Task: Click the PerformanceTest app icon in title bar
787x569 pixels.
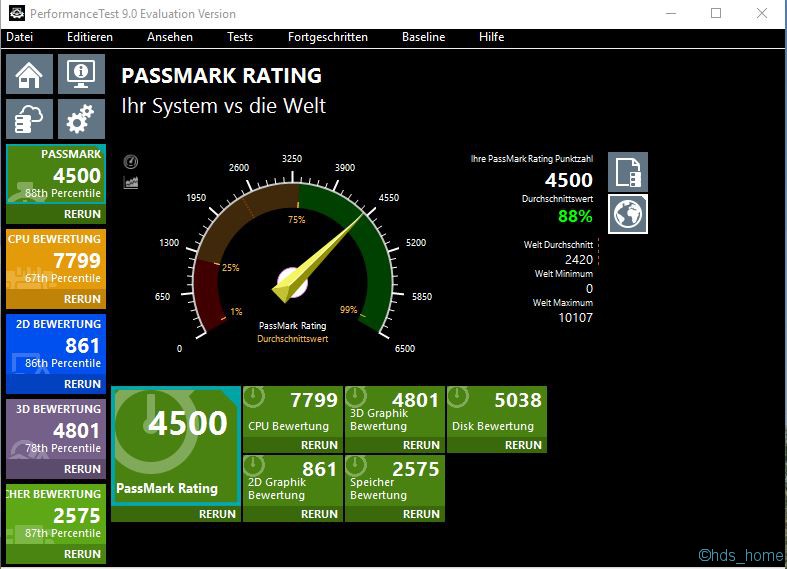Action: pos(17,13)
